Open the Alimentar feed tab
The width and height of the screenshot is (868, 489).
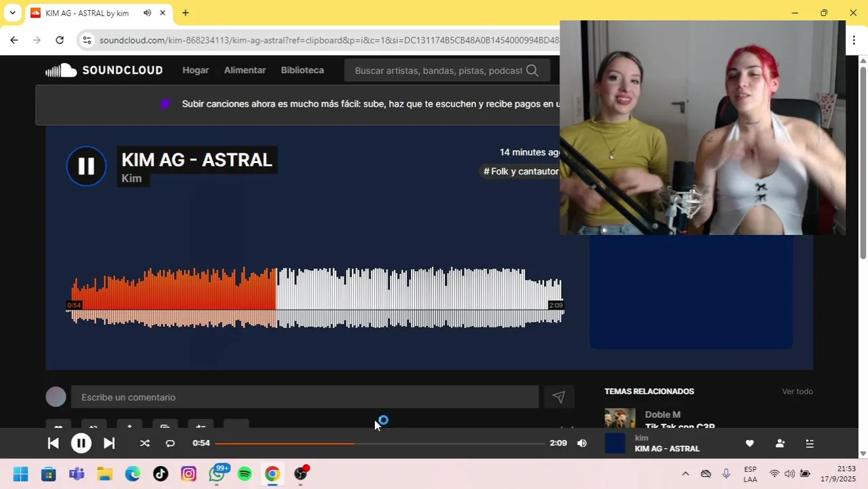point(245,70)
